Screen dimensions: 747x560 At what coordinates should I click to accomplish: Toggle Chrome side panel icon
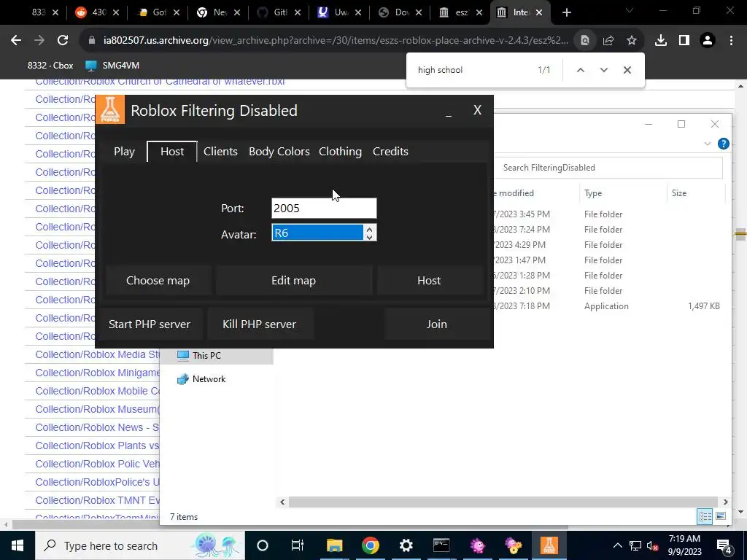[x=684, y=41]
